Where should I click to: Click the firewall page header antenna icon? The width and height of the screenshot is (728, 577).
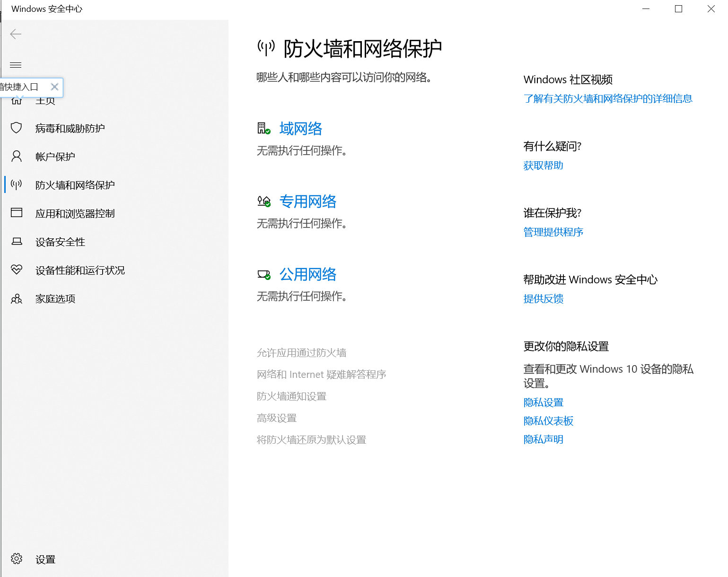(266, 48)
